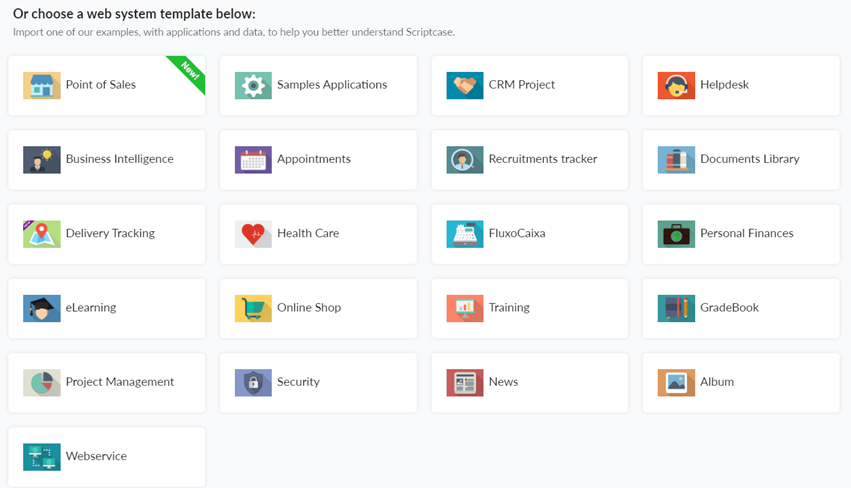Click the Helpdesk headset agent icon
851x488 pixels.
(x=676, y=85)
